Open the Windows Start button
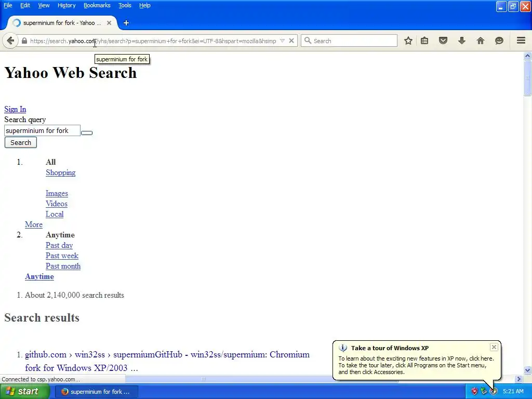This screenshot has width=532, height=399. [24, 391]
